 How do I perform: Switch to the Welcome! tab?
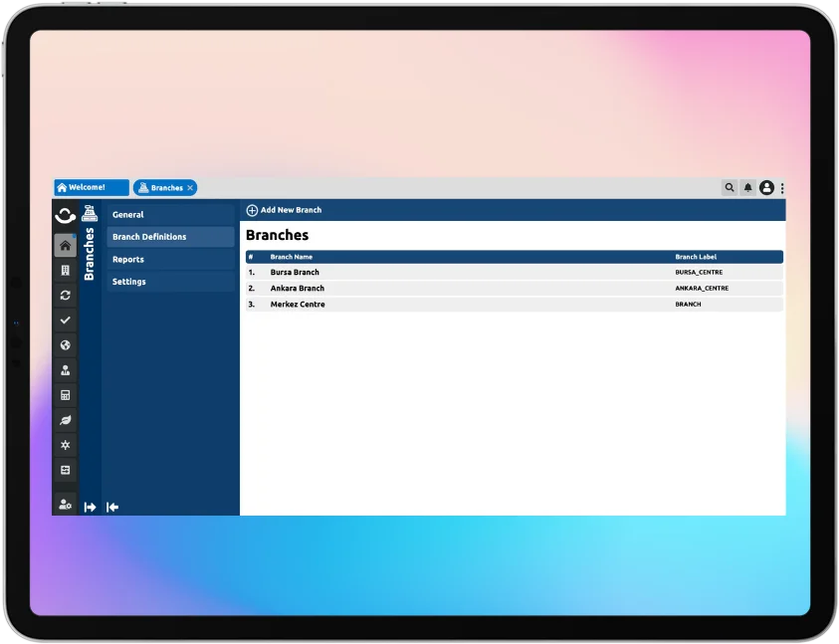click(91, 187)
